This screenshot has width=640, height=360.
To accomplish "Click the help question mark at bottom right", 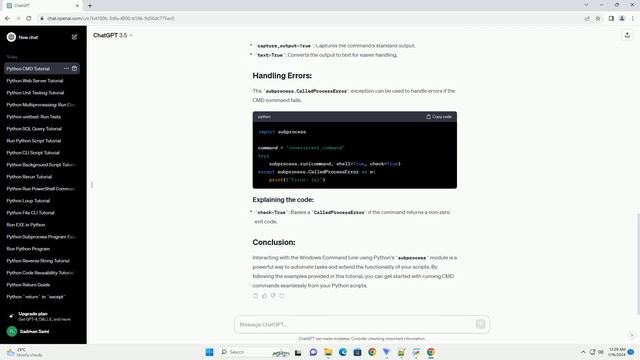I will (631, 335).
